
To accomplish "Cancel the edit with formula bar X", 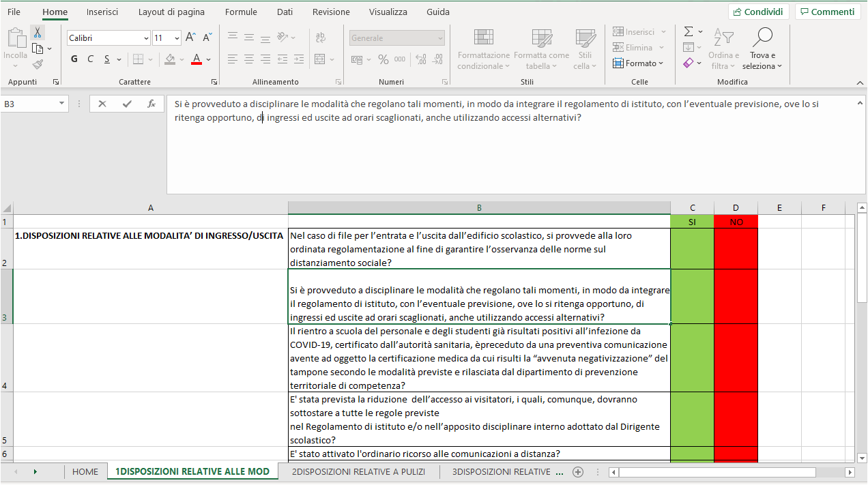I will 102,104.
